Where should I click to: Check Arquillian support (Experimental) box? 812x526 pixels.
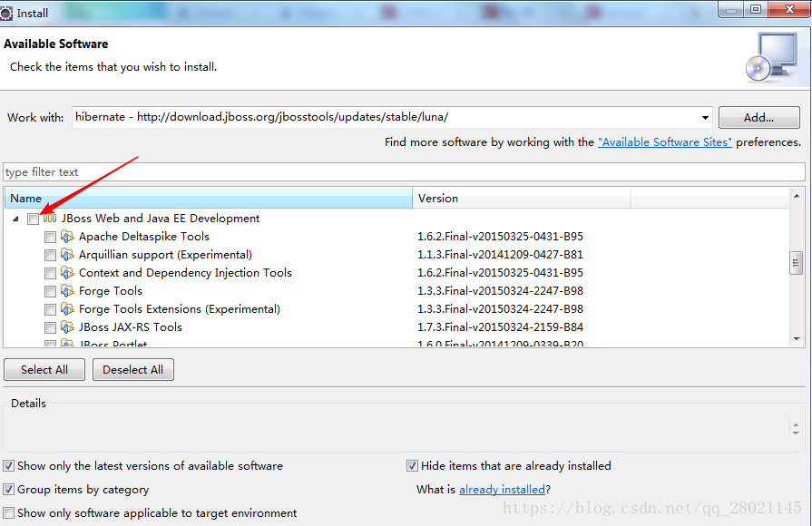pyautogui.click(x=50, y=255)
